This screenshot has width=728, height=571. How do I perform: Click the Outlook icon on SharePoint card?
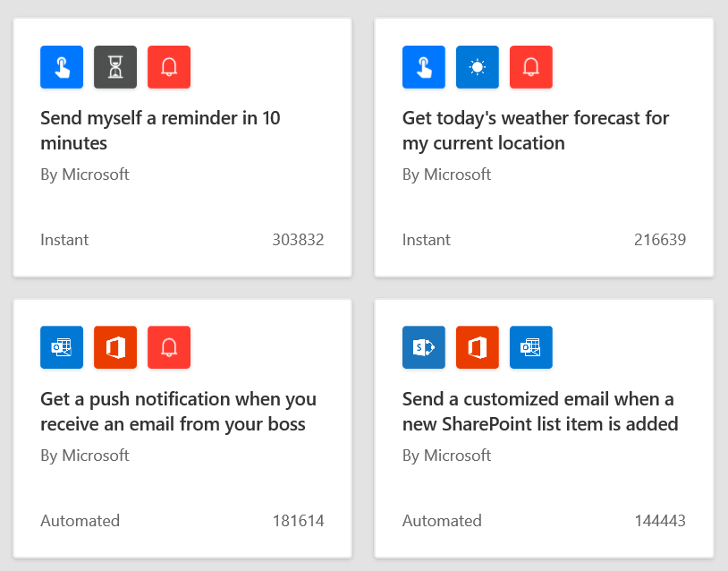point(531,347)
